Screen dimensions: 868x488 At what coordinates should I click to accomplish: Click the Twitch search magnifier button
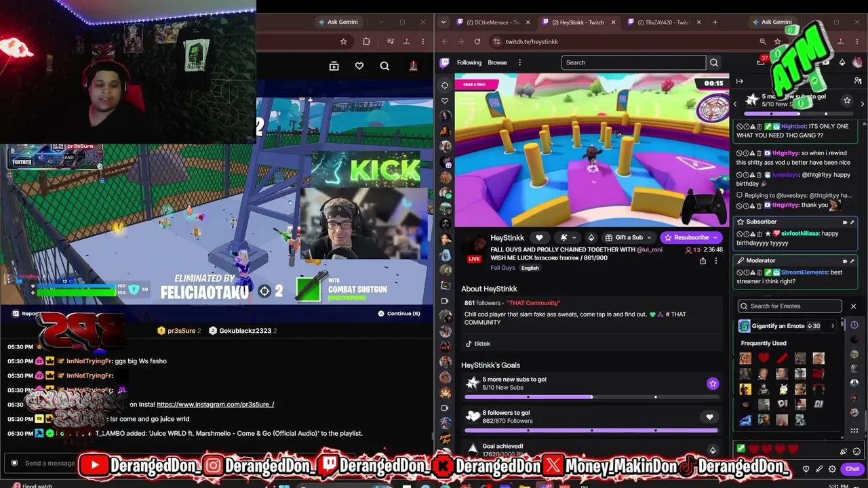[713, 62]
